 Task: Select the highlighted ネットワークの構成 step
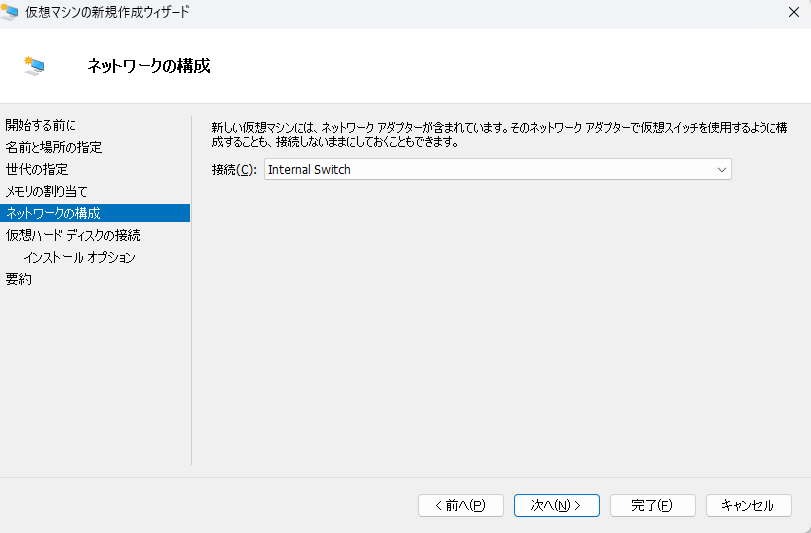[54, 213]
